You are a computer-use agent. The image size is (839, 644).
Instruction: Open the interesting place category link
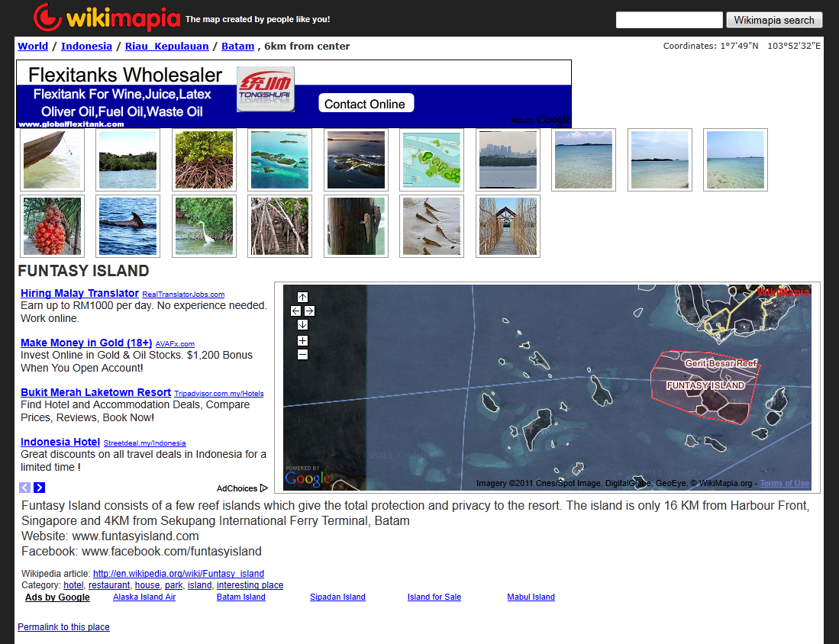click(x=250, y=585)
